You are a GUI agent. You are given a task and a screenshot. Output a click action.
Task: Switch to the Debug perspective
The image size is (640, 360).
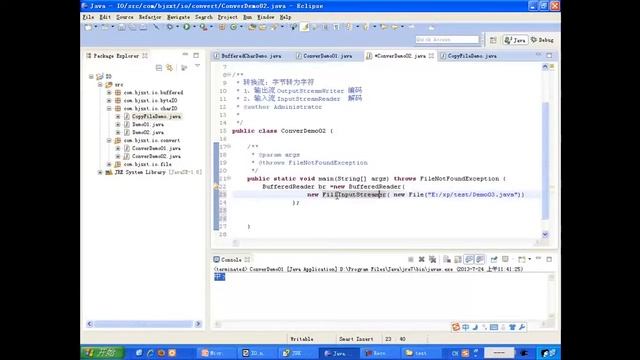(x=542, y=40)
